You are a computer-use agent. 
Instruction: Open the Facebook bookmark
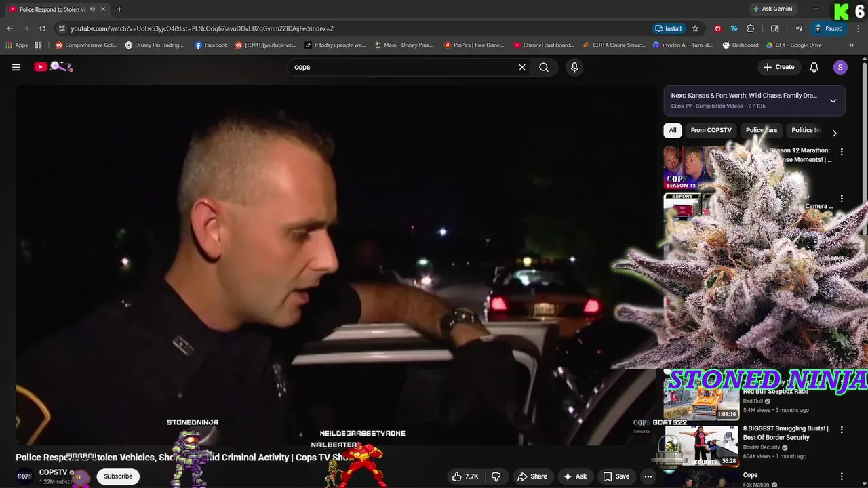coord(211,45)
